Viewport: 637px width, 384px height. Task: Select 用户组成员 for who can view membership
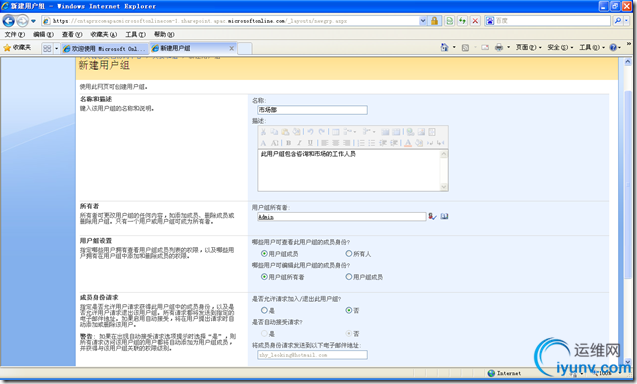264,254
